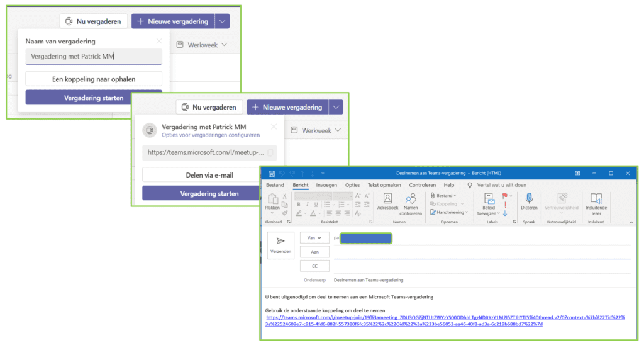
Task: Click the bulleted list icon
Action: [x=327, y=205]
